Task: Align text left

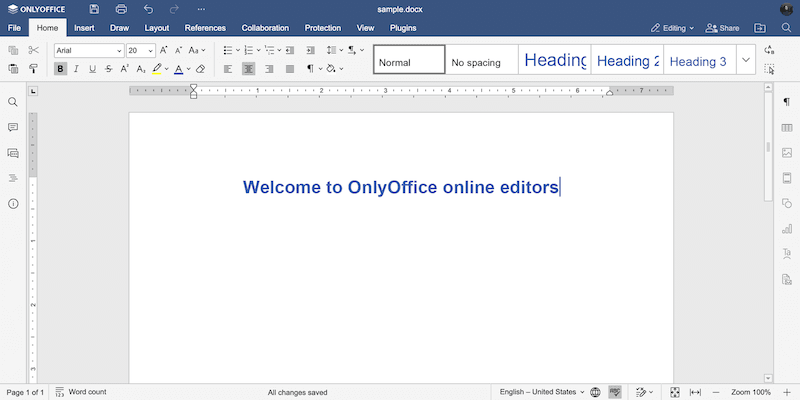Action: pos(228,68)
